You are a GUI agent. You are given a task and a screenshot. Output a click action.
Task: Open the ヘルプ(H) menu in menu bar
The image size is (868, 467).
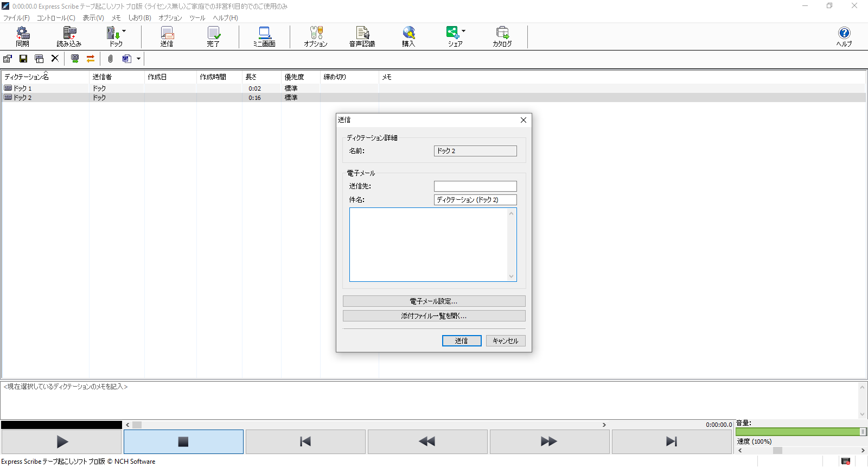(225, 18)
